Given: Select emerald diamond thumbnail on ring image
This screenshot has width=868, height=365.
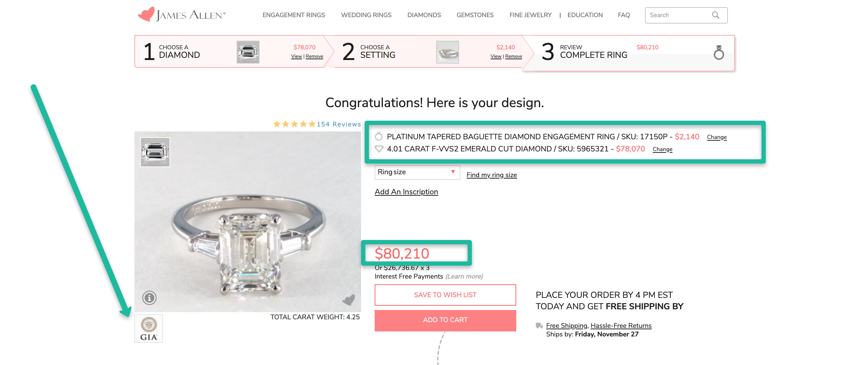Looking at the screenshot, I should 155,152.
